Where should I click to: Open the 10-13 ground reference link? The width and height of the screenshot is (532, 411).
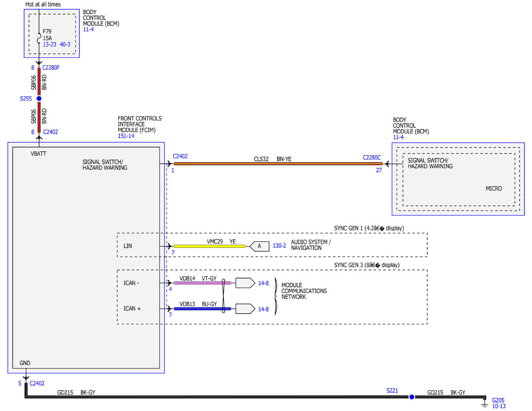click(499, 406)
